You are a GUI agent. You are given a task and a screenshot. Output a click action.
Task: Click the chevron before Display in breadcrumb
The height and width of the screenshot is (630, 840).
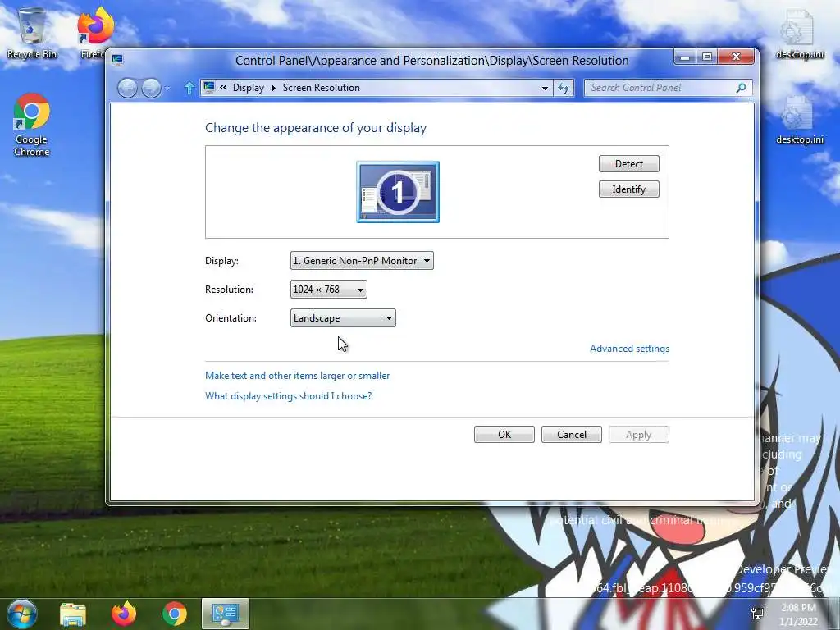coord(223,87)
